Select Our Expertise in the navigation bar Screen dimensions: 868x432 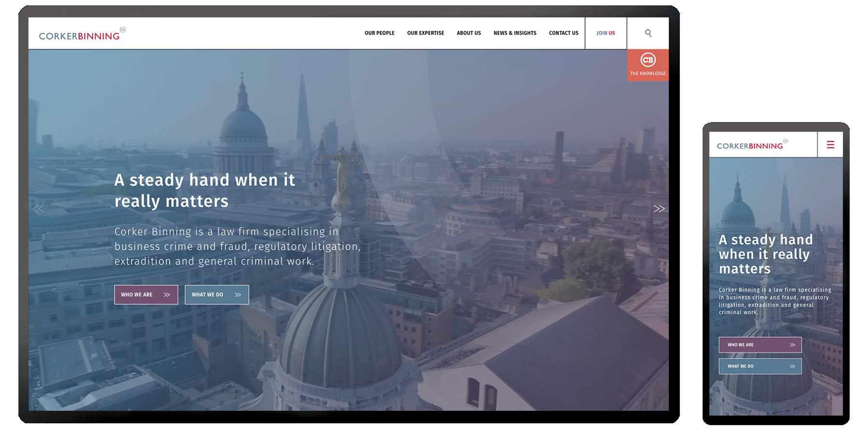[x=425, y=33]
